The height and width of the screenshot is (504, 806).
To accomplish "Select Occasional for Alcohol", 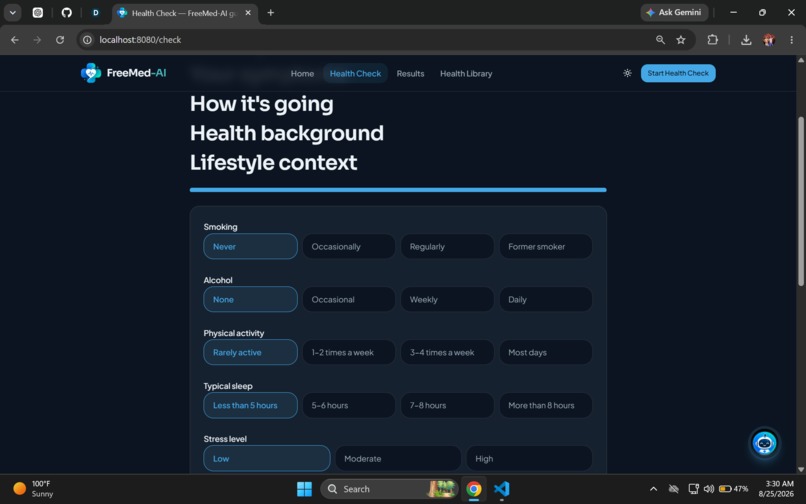I will coord(349,299).
